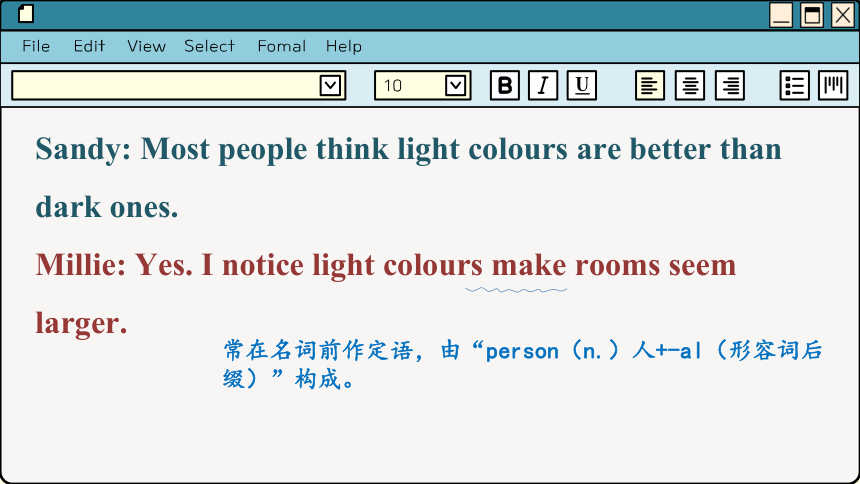Viewport: 860px width, 484px height.
Task: Click the word "rooms" in Millie's line
Action: pyautogui.click(x=618, y=265)
